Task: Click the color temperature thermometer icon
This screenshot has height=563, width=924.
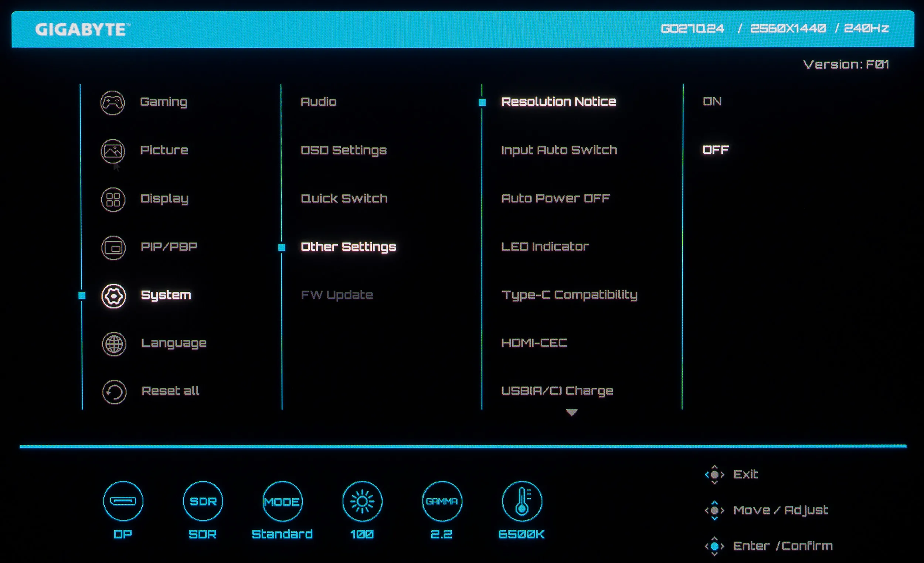Action: coord(522,501)
